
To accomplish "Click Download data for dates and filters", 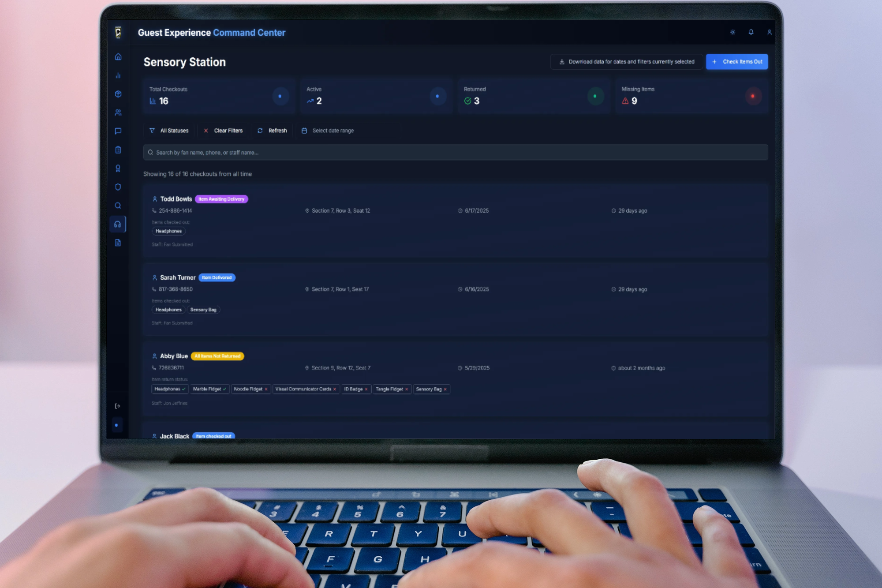I will pos(627,62).
